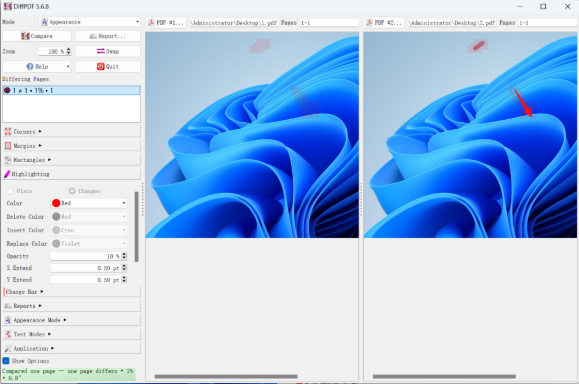Screen dimensions: 579x384
Task: Click the Compare button icon
Action: (25, 36)
